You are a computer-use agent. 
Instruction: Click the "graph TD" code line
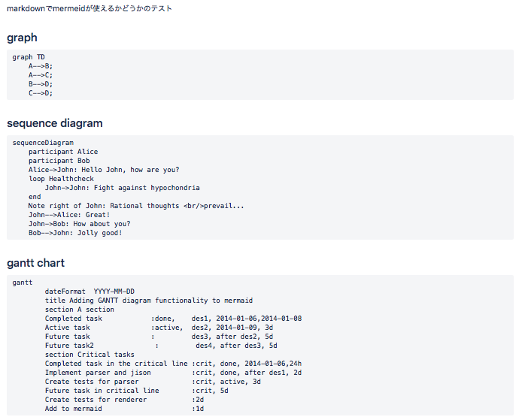point(29,57)
